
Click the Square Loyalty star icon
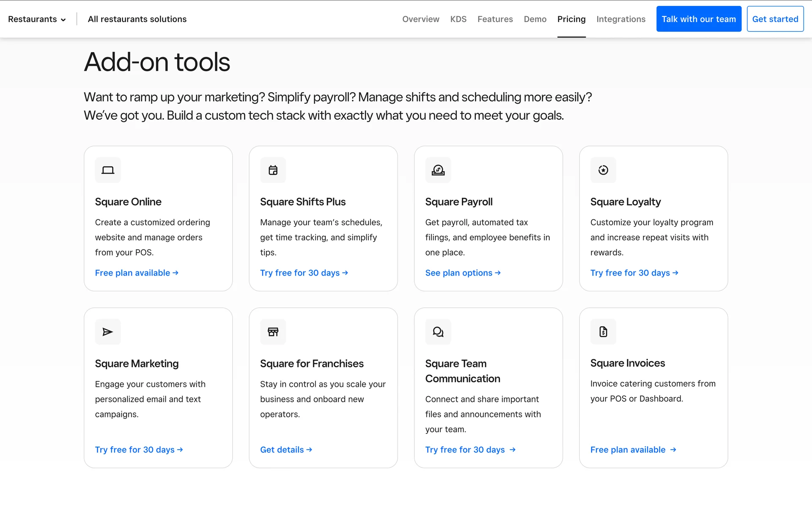(603, 170)
